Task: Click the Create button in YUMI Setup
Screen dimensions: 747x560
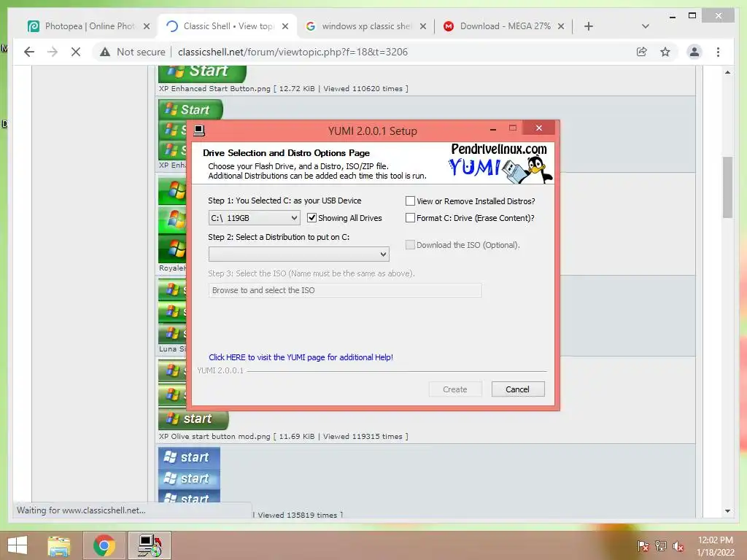Action: coord(455,389)
